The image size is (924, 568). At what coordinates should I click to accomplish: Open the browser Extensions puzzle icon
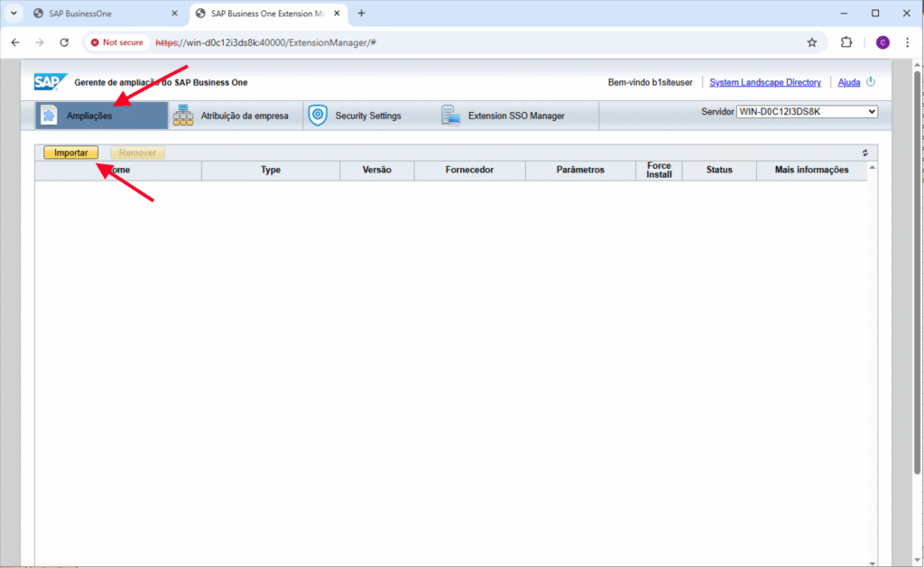(x=846, y=42)
